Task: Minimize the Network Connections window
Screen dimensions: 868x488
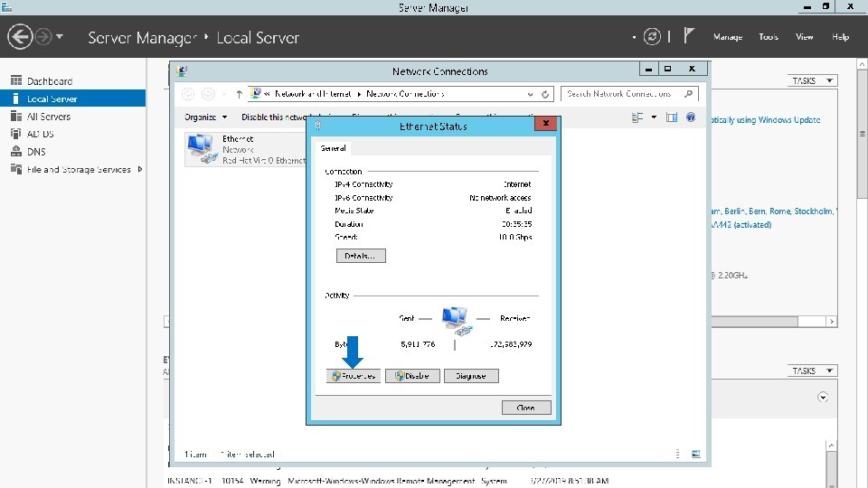Action: (x=648, y=70)
